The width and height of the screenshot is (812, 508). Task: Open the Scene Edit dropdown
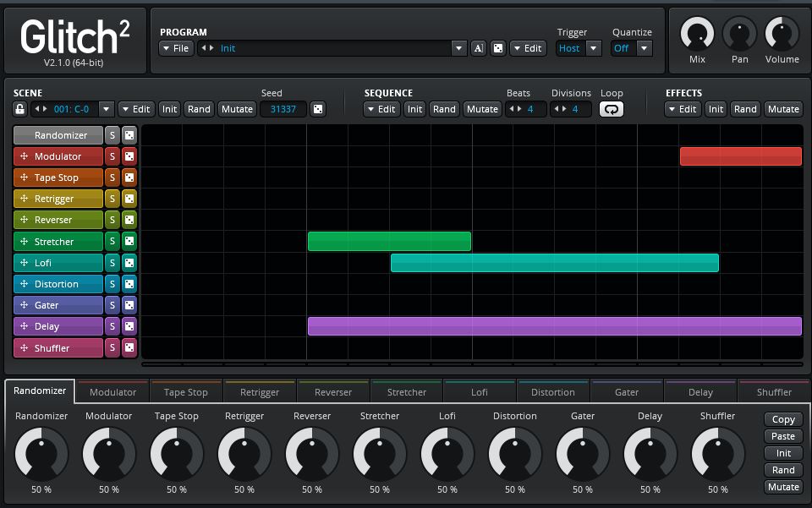[136, 109]
